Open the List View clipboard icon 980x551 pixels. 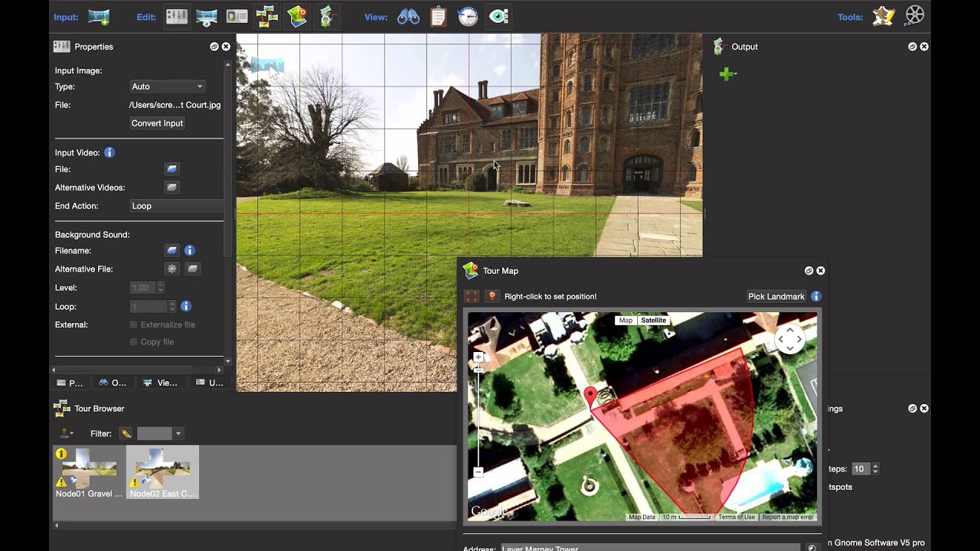click(x=438, y=16)
